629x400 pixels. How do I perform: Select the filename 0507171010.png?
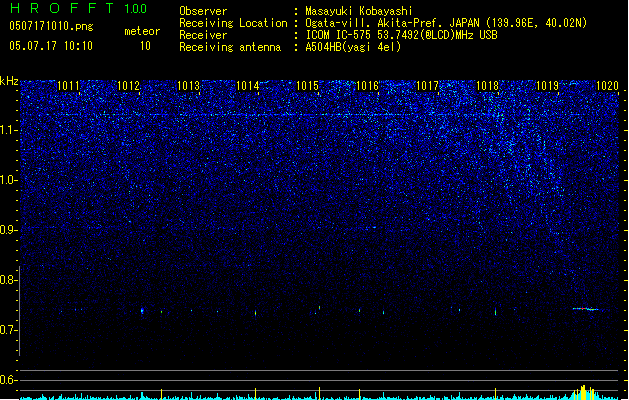coord(51,26)
